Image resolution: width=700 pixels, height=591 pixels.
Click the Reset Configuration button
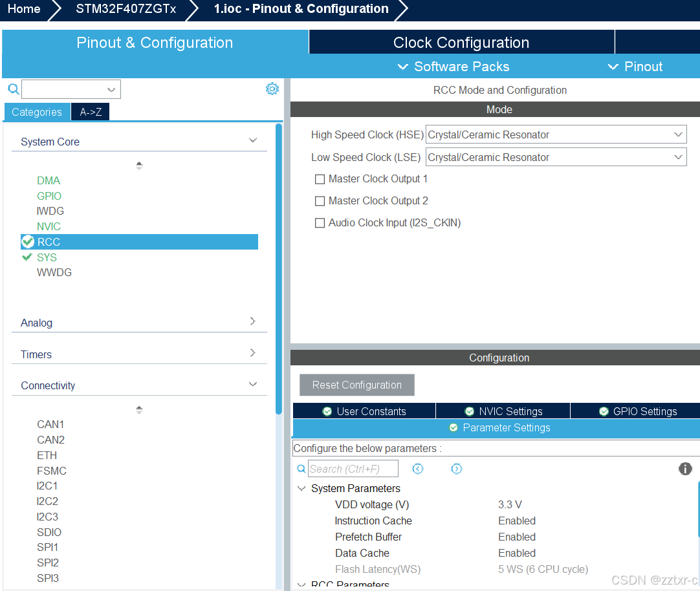(x=357, y=385)
